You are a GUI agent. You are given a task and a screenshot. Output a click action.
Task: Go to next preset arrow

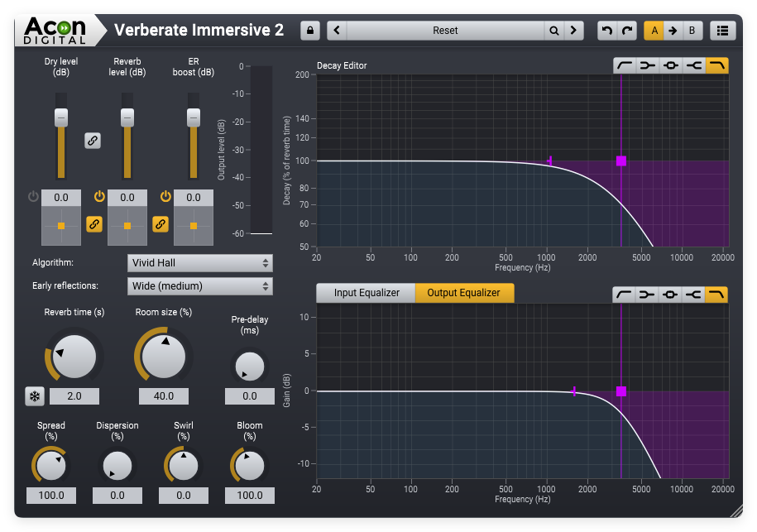click(573, 31)
